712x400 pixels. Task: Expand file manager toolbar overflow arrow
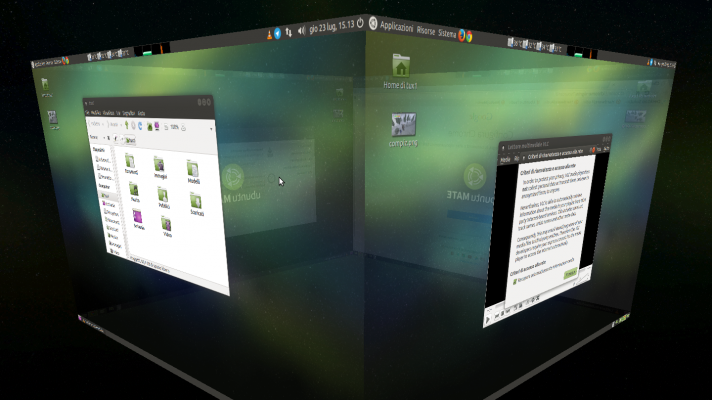211,129
